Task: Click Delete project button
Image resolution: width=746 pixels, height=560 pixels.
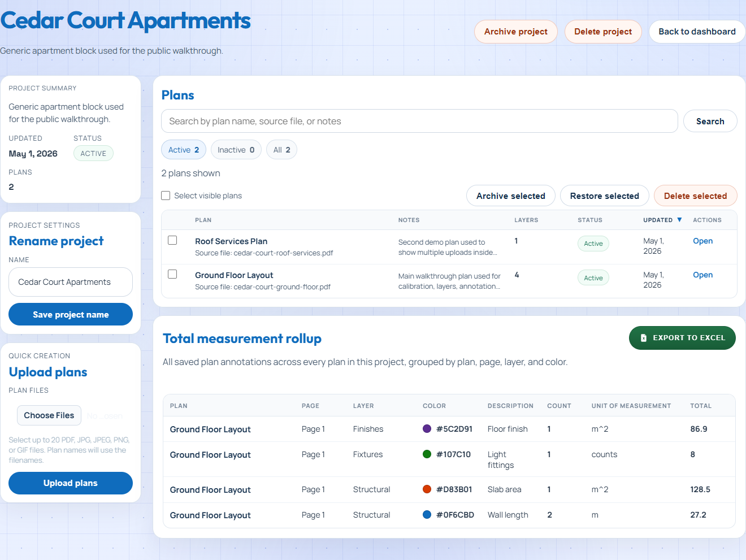Action: tap(603, 32)
